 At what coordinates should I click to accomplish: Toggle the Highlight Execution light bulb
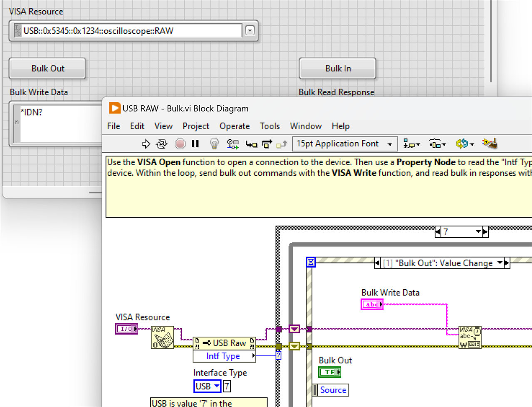pyautogui.click(x=214, y=144)
